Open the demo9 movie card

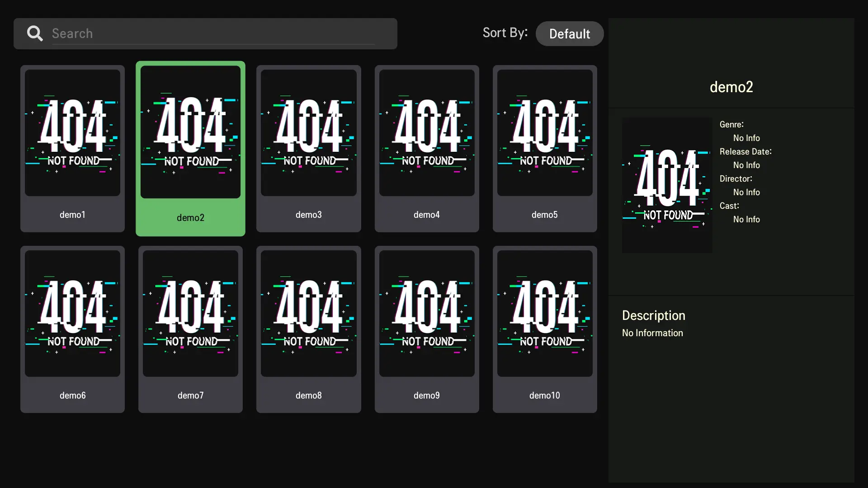pyautogui.click(x=426, y=329)
